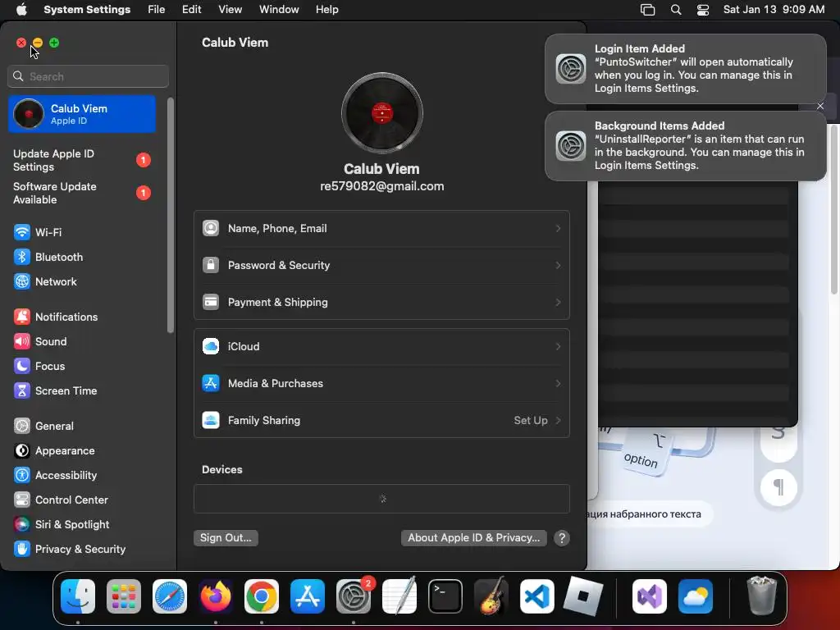
Task: Open Login Item Added notification
Action: [685, 69]
